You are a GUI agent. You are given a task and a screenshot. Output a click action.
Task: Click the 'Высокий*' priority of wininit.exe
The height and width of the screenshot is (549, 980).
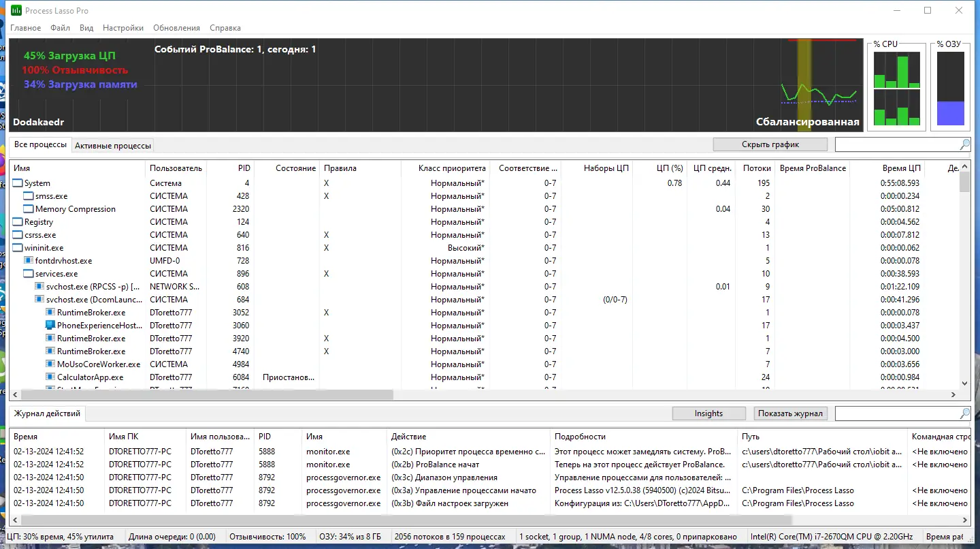pos(466,248)
